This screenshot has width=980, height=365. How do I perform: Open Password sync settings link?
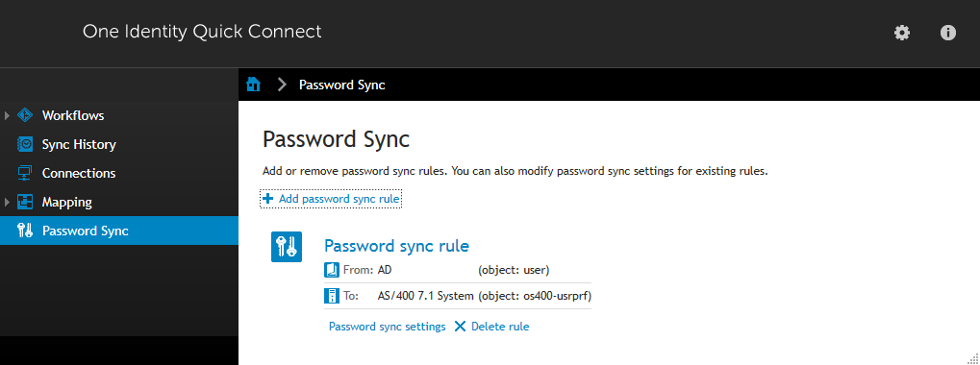pos(387,327)
